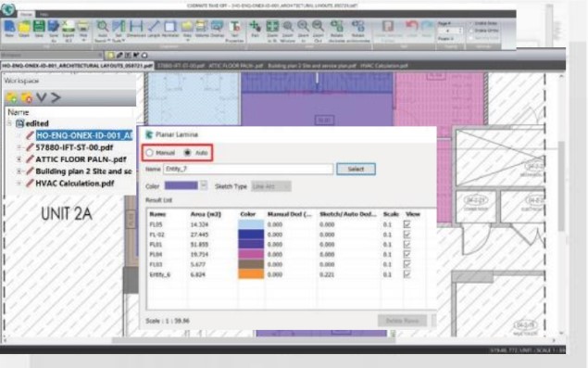
Task: Open the Color dropdown arrow
Action: (x=203, y=185)
